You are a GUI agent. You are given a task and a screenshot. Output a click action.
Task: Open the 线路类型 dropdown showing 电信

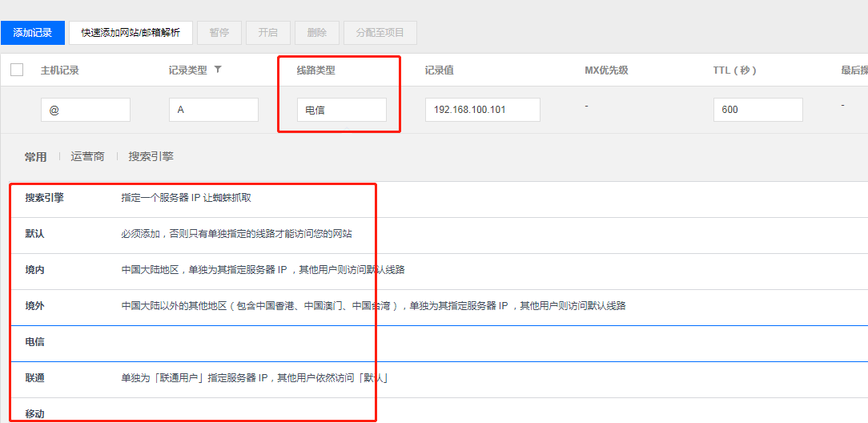point(341,110)
